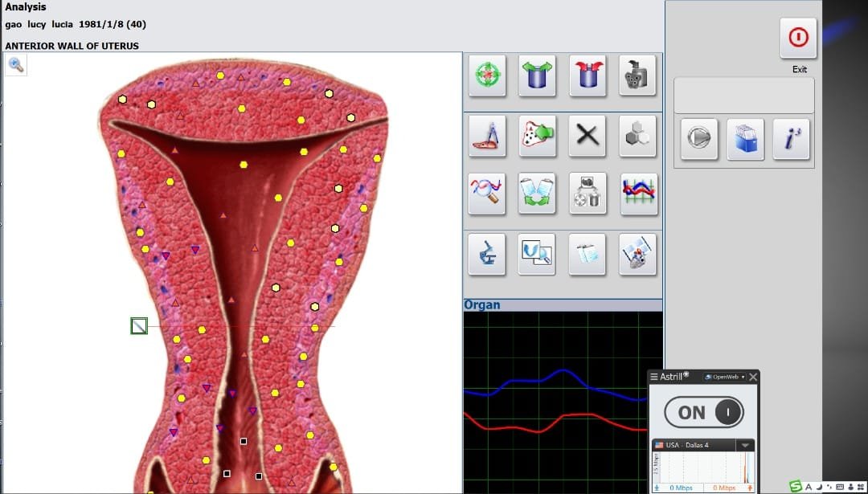Open the OpenWeb mode dropdown

click(x=724, y=377)
